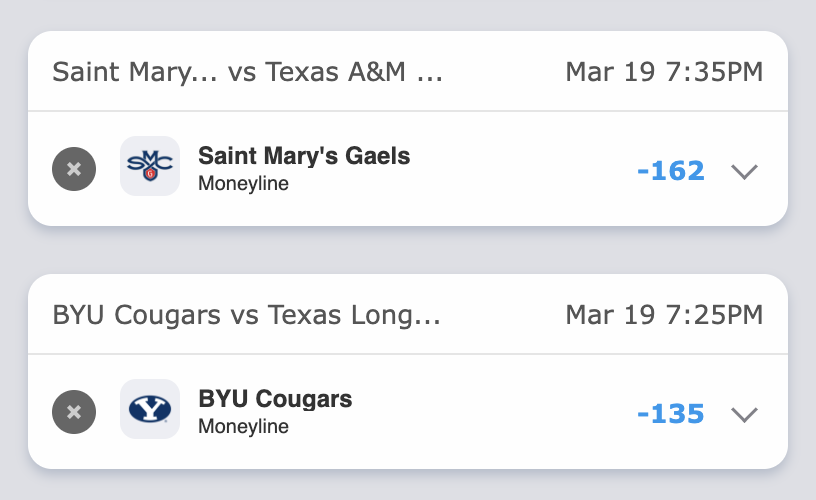Open BYU Cougars vs Texas Longhorns matchup title
Viewport: 816px width, 500px height.
(246, 316)
